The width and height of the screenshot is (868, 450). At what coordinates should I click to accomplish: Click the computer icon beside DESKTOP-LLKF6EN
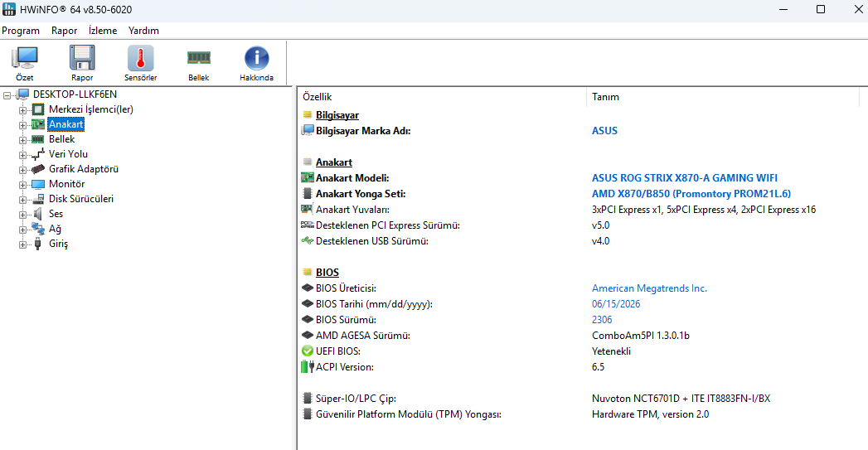pos(22,94)
